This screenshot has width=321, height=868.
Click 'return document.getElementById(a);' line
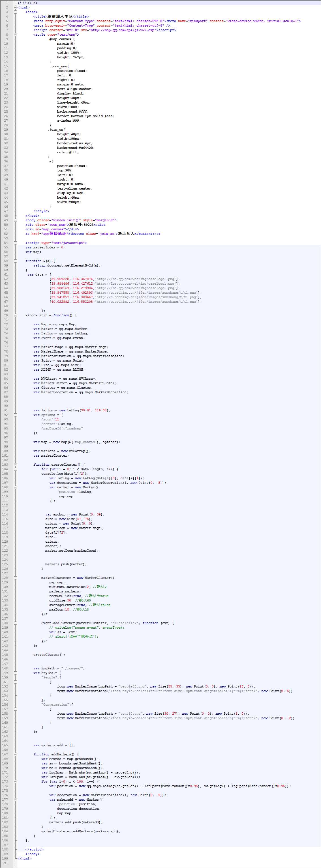click(67, 266)
